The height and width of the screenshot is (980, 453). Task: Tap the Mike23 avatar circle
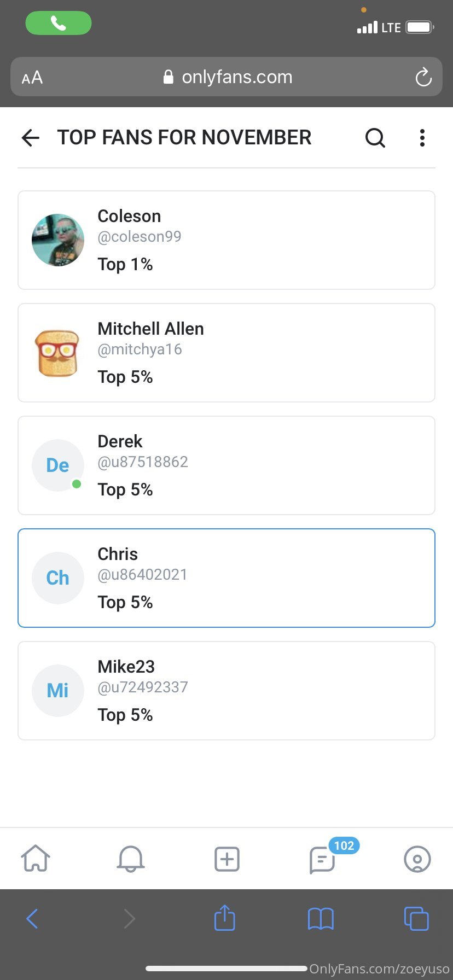pos(58,691)
